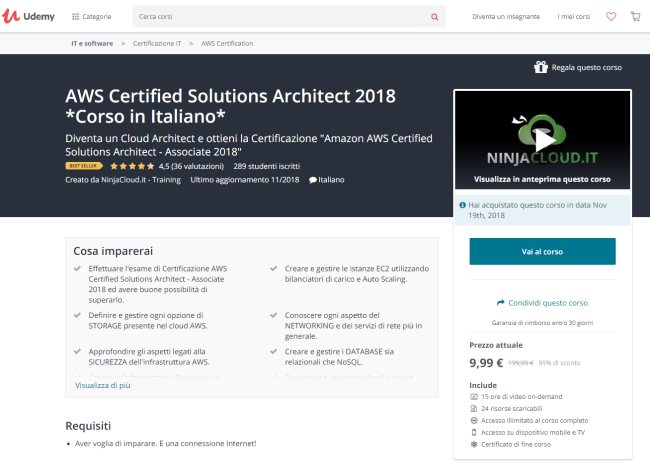Click checkmark beside DATABASE item

tap(274, 351)
